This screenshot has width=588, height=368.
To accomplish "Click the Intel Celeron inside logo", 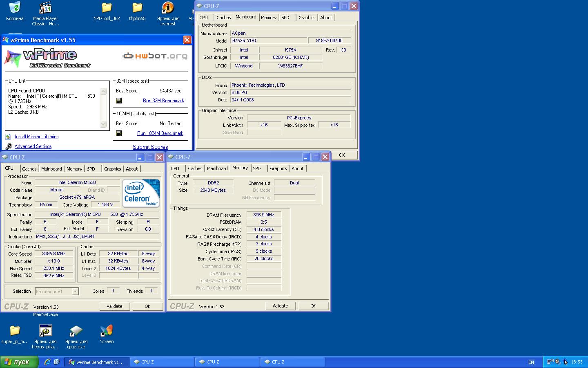I will pyautogui.click(x=141, y=193).
